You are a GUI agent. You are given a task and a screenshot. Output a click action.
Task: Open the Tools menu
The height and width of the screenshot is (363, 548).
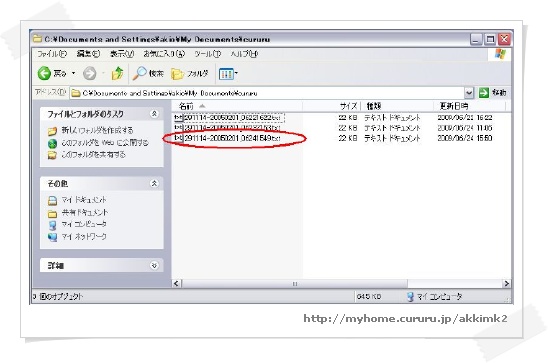(x=208, y=54)
